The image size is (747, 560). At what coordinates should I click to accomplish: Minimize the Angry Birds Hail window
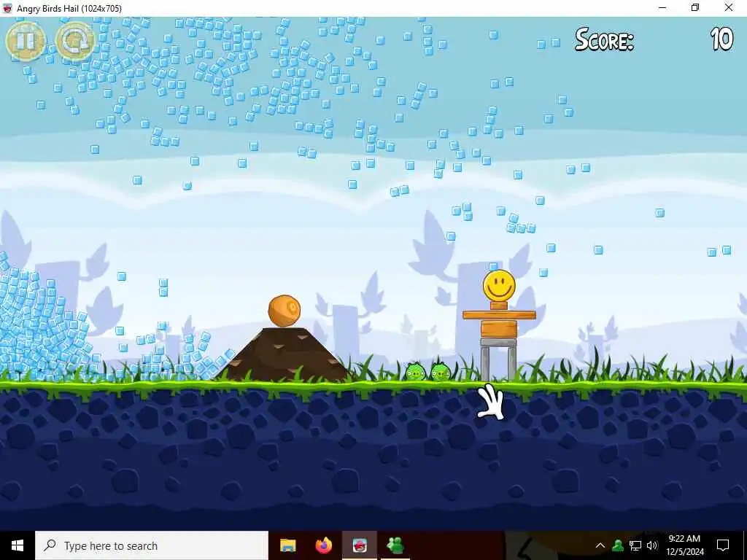coord(662,8)
